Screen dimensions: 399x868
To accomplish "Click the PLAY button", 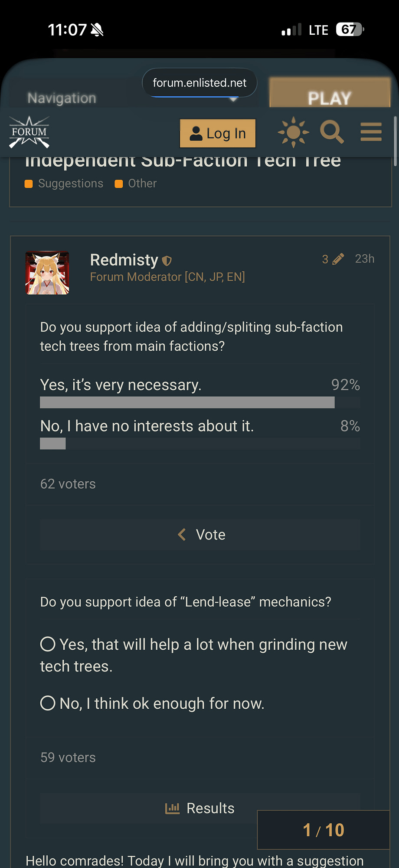I will click(x=330, y=97).
